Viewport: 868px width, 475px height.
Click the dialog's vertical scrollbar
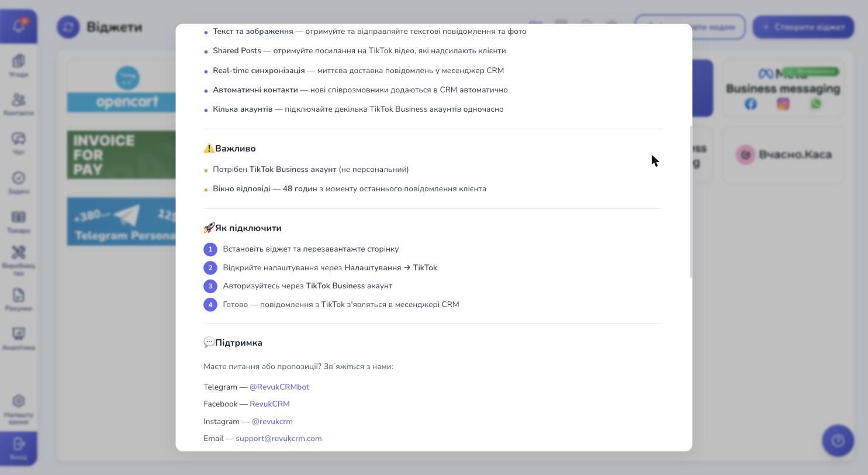point(691,202)
